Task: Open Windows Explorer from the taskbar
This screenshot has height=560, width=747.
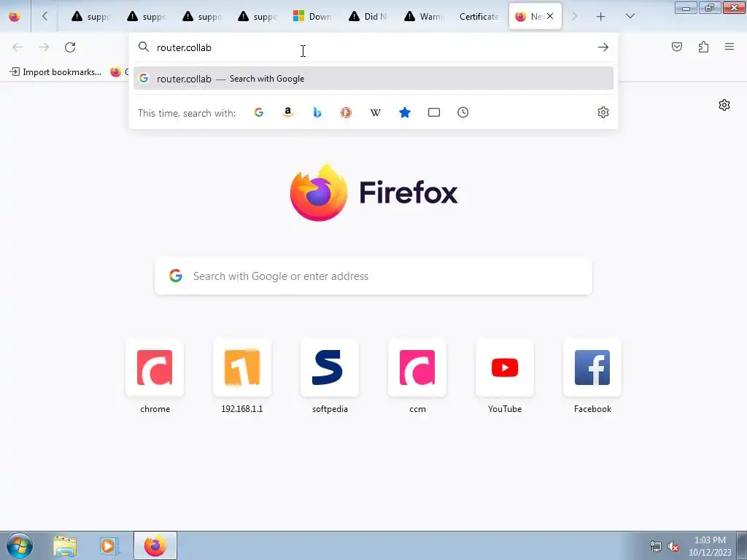Action: (x=65, y=545)
